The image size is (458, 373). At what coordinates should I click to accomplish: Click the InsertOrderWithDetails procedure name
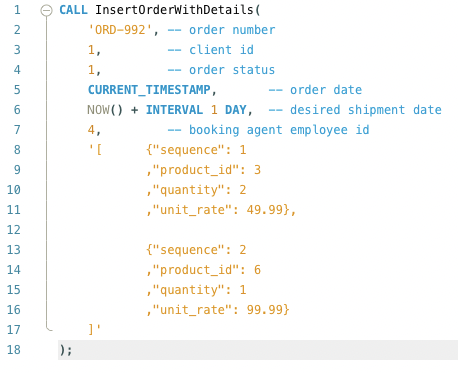click(174, 10)
